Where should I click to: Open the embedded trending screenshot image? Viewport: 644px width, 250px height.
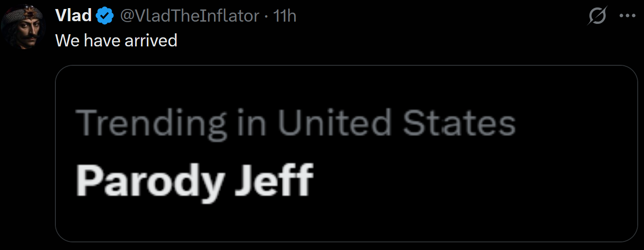(346, 154)
